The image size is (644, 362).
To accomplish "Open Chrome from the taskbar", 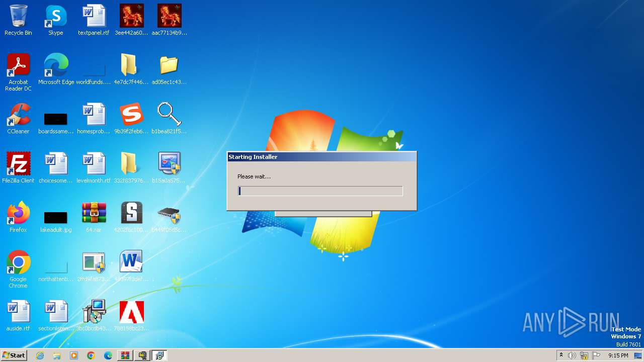I will [x=91, y=355].
